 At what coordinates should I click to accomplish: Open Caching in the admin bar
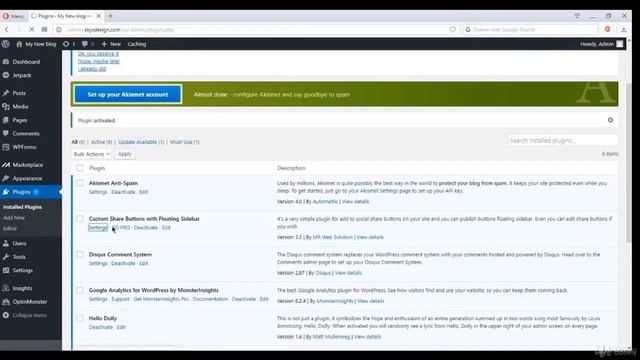(137, 44)
